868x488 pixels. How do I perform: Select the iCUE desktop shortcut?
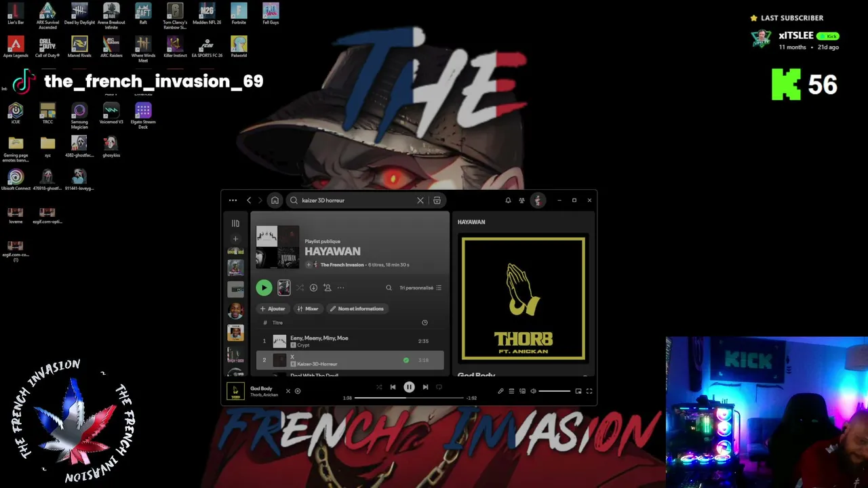[x=16, y=113]
